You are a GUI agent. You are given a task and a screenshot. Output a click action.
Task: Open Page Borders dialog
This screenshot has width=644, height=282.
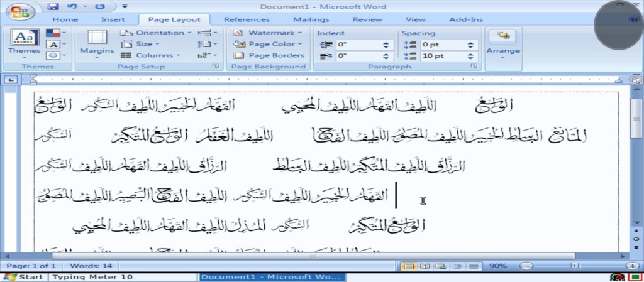[x=270, y=55]
